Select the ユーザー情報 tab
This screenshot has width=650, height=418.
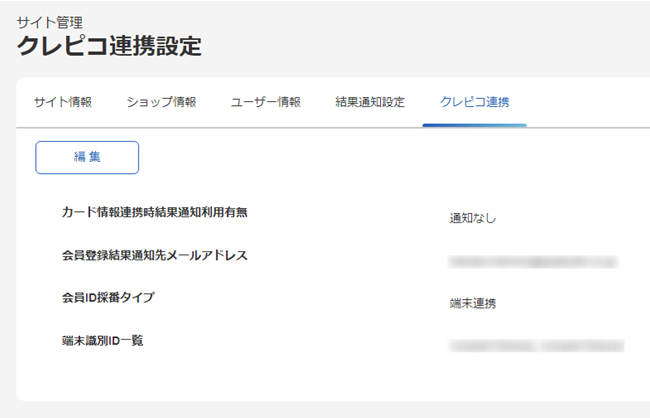(x=266, y=102)
